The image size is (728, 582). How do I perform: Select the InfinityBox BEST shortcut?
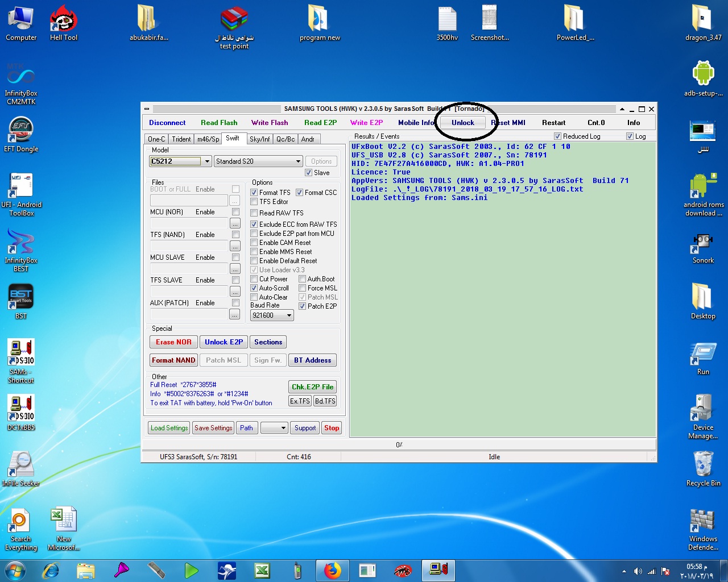(x=21, y=251)
